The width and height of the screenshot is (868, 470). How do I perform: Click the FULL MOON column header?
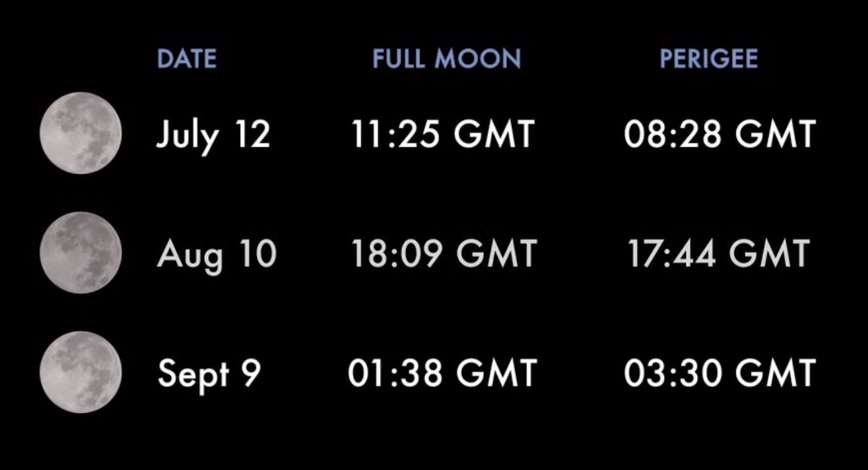tap(446, 59)
